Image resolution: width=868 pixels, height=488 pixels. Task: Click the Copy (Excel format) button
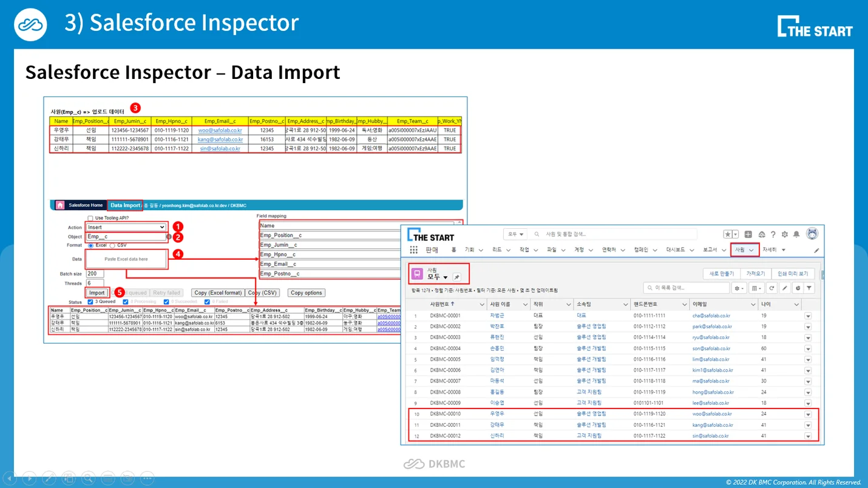(x=218, y=293)
